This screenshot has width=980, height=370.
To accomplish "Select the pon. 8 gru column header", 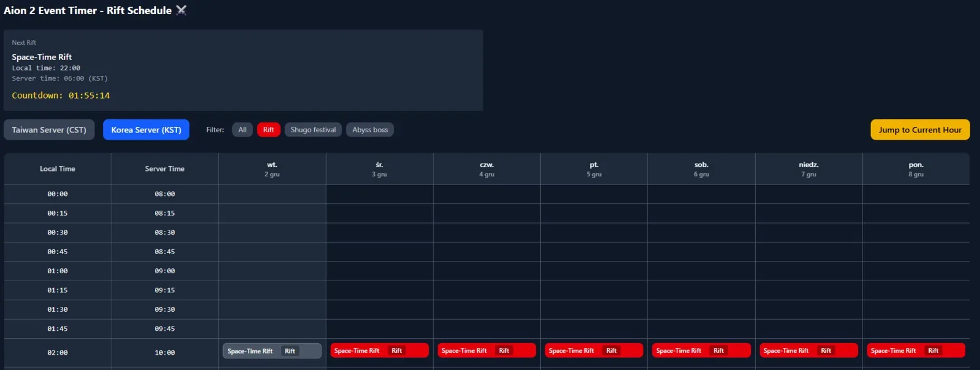I will (916, 169).
